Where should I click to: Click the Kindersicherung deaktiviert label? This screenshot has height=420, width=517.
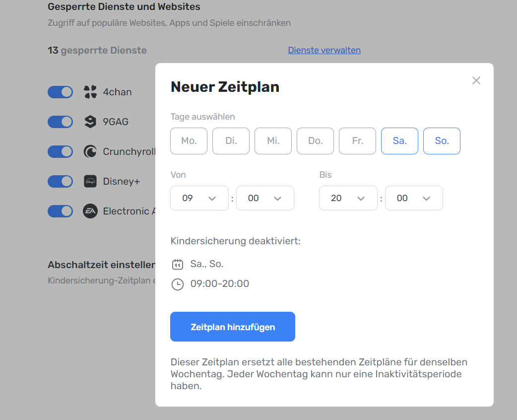235,241
